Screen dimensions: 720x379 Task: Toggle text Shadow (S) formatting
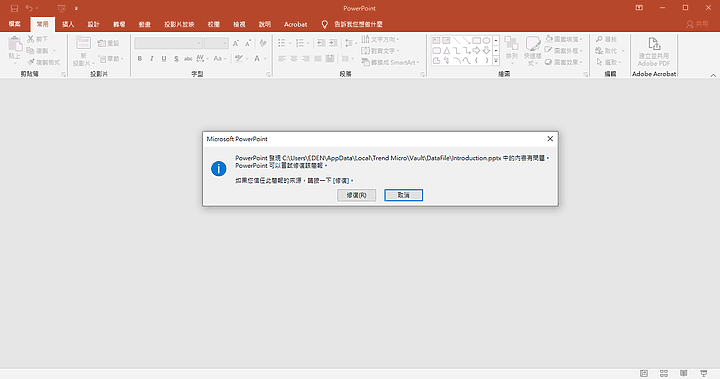(x=176, y=59)
